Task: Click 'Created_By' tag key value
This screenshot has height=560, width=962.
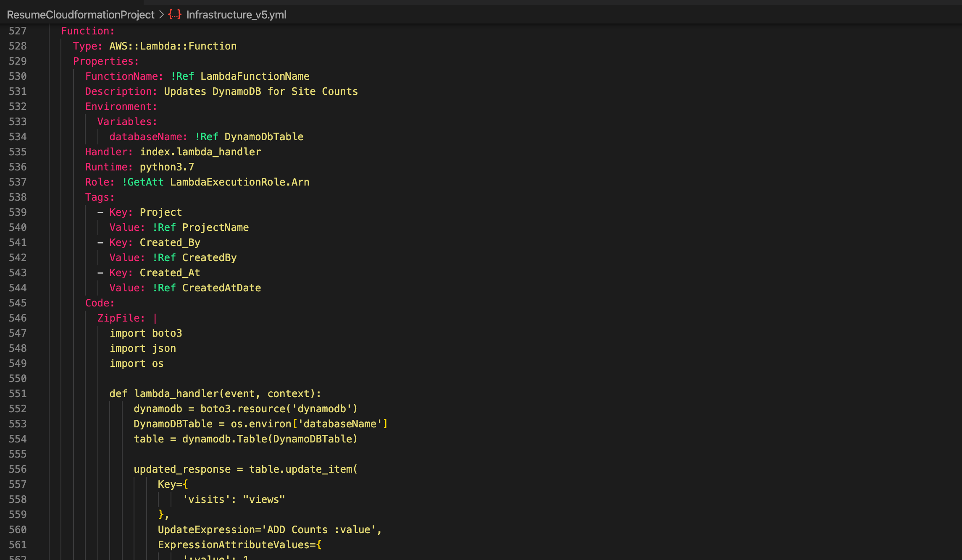Action: coord(170,243)
